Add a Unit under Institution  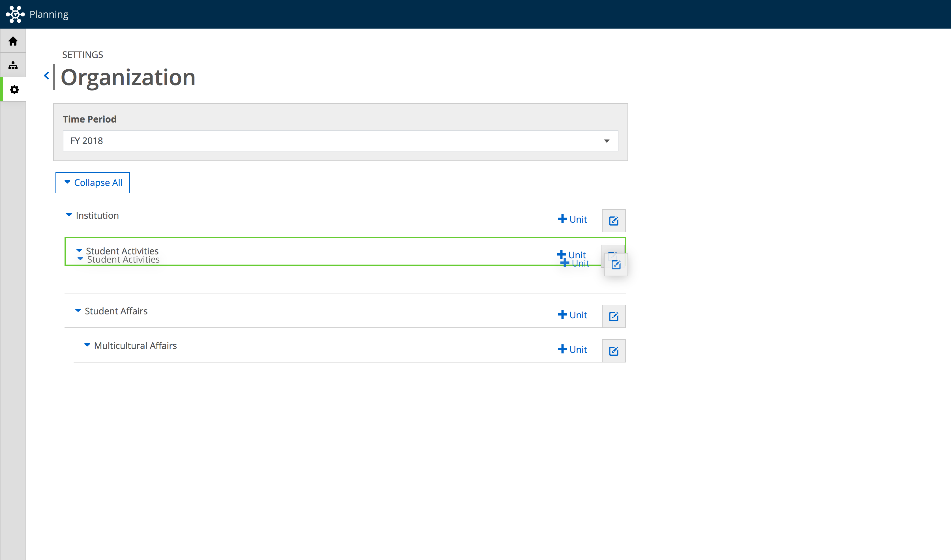click(x=573, y=219)
